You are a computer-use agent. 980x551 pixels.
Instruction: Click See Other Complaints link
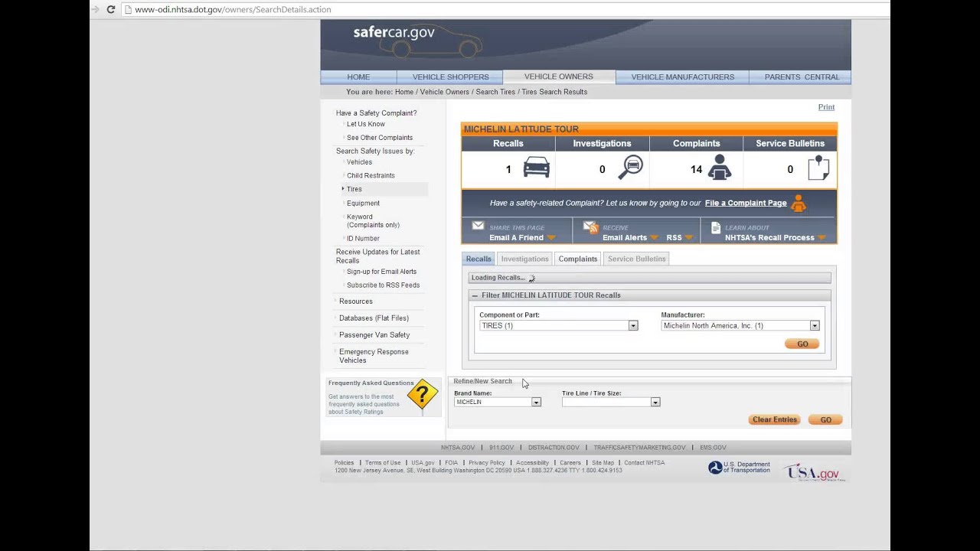[380, 138]
